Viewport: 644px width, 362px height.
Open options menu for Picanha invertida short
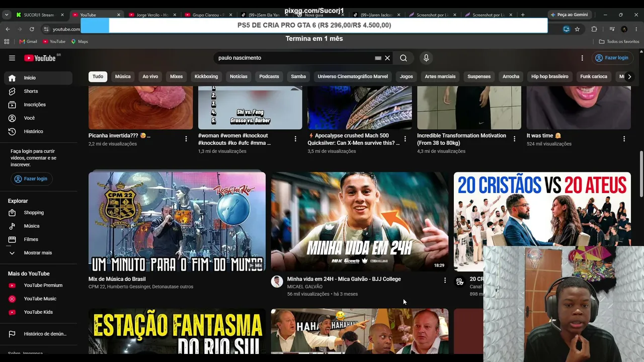186,139
